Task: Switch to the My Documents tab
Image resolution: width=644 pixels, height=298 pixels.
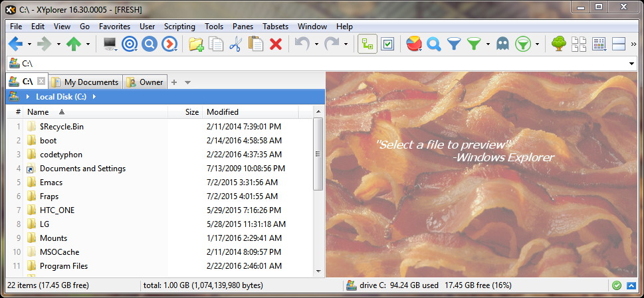Action: coord(86,82)
